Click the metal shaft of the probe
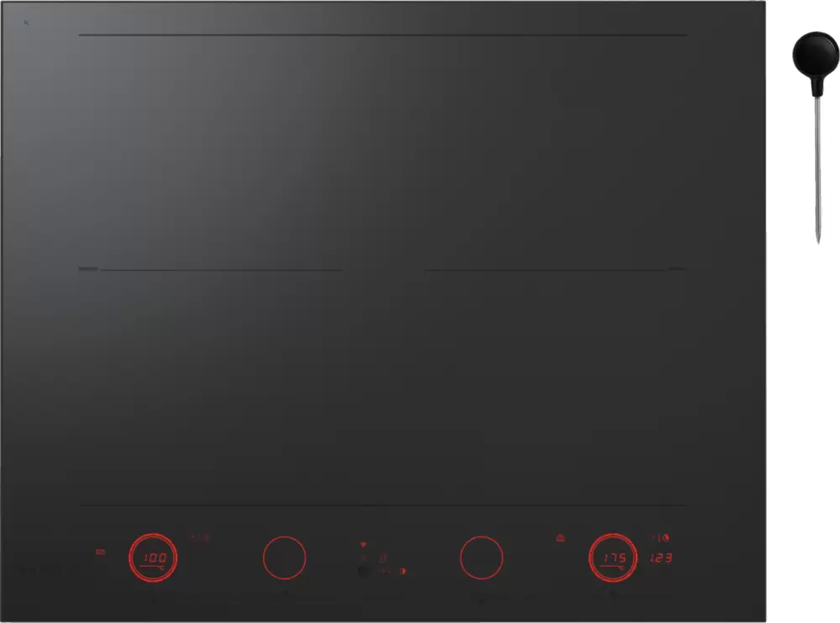This screenshot has width=840, height=623. [817, 169]
